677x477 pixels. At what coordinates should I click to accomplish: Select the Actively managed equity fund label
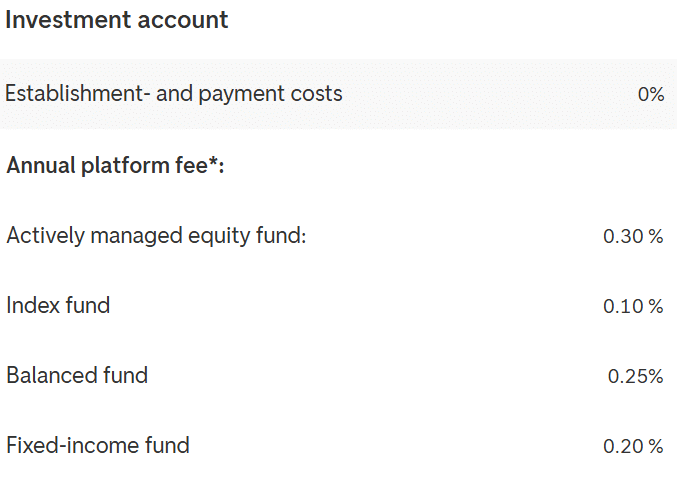(x=156, y=236)
